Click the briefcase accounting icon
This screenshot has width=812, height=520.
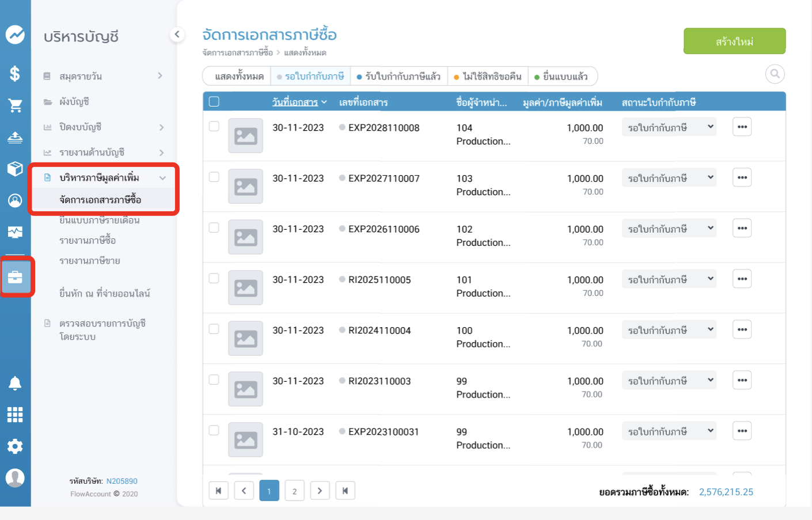pyautogui.click(x=16, y=277)
